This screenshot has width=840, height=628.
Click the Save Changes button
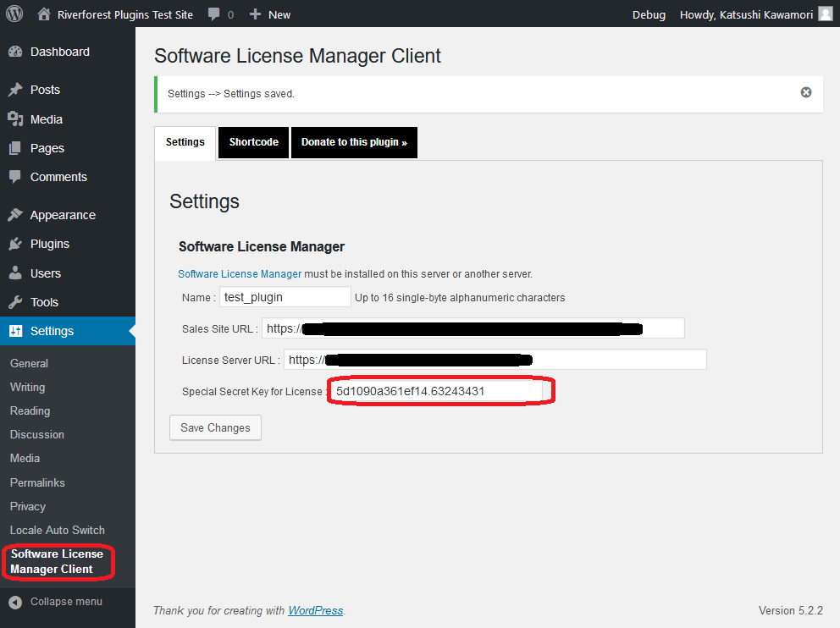[215, 427]
